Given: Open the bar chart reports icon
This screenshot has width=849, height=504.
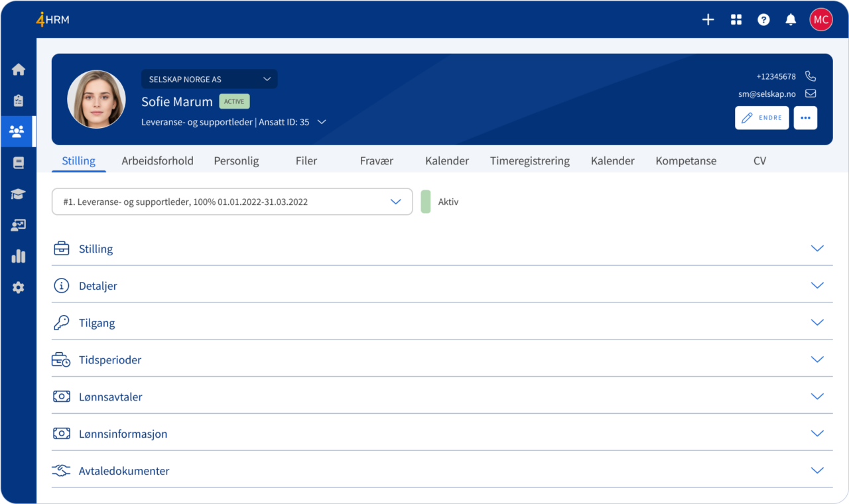Looking at the screenshot, I should click(19, 256).
